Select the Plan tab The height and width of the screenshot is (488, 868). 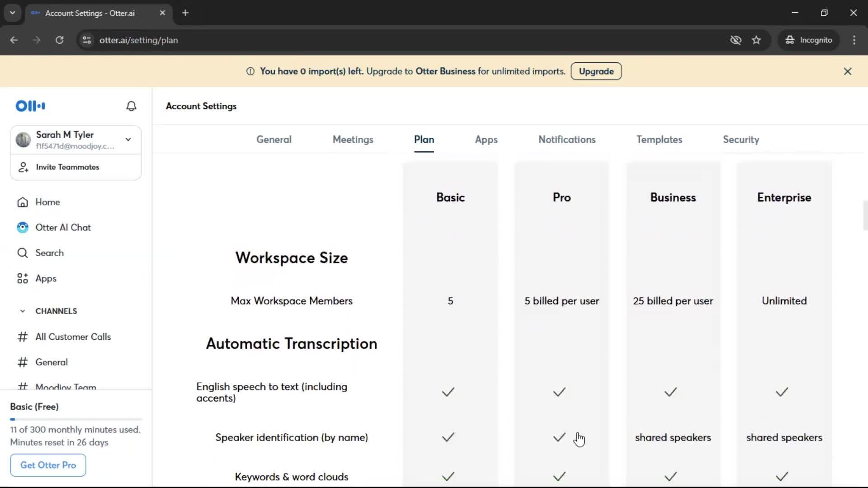point(424,140)
